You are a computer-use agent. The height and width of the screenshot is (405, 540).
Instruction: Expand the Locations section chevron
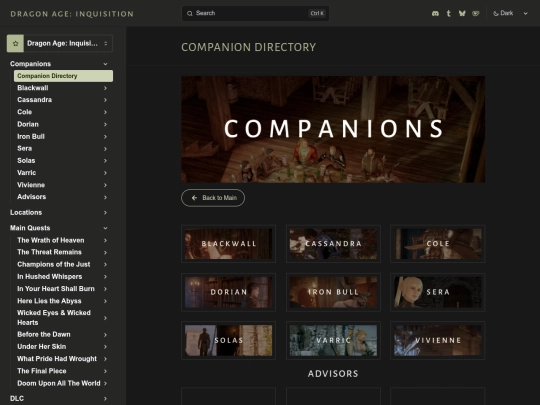click(x=105, y=213)
